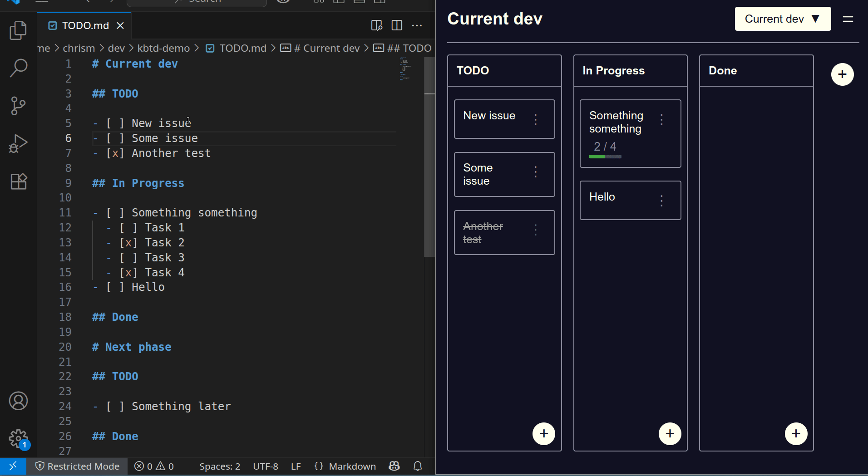Click the New issue card
The image size is (868, 476).
[504, 119]
